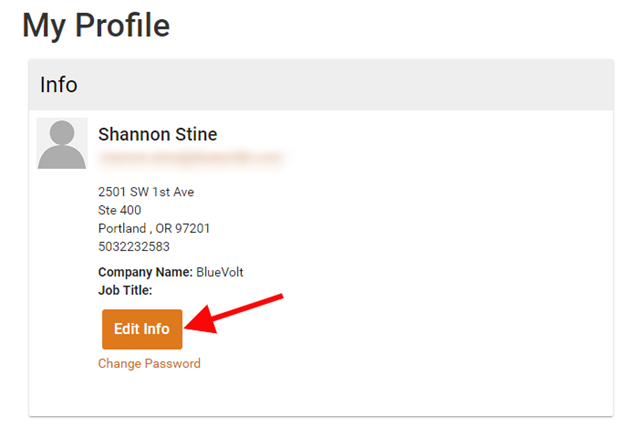Screen dimensions: 624x428
Task: Click the phone number 5032232583
Action: pos(134,247)
